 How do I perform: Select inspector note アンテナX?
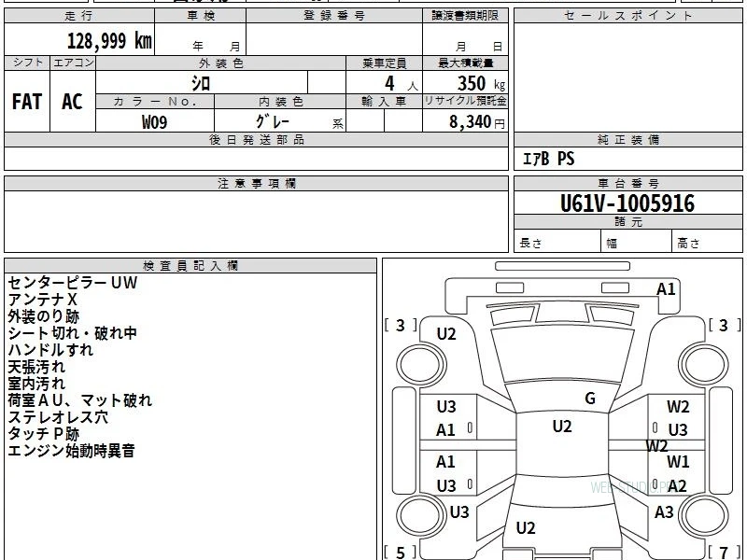[42, 300]
